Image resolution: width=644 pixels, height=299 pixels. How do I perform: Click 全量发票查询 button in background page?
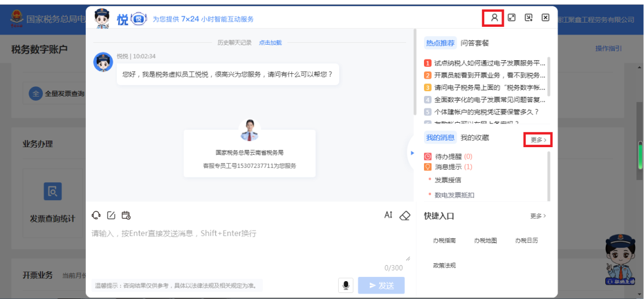tap(56, 94)
